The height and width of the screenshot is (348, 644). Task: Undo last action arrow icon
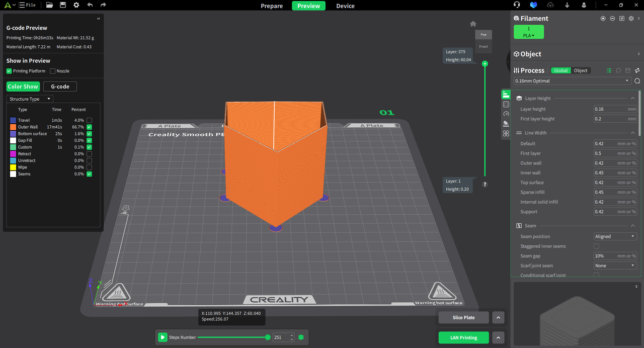[x=90, y=5]
